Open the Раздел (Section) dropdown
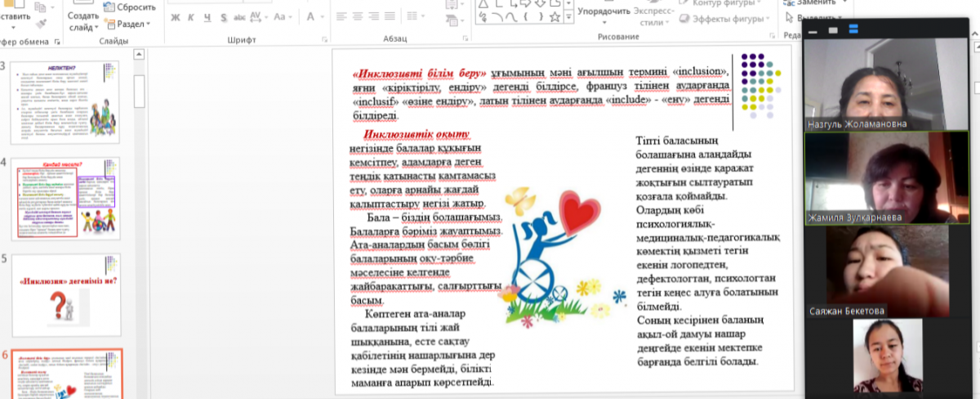Image resolution: width=980 pixels, height=399 pixels. (128, 24)
